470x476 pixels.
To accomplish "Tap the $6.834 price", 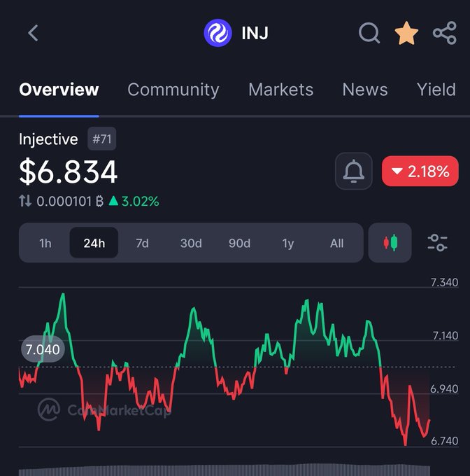I will coord(68,171).
